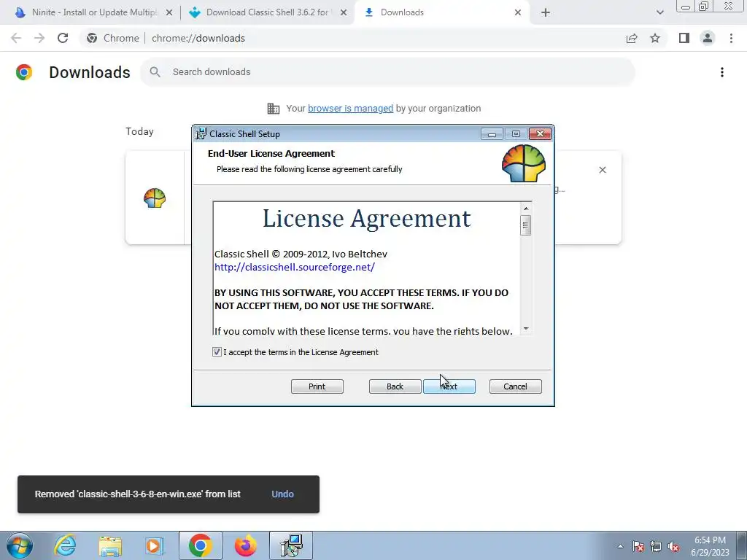The width and height of the screenshot is (747, 560).
Task: Open Chrome customize and control menu
Action: [731, 38]
